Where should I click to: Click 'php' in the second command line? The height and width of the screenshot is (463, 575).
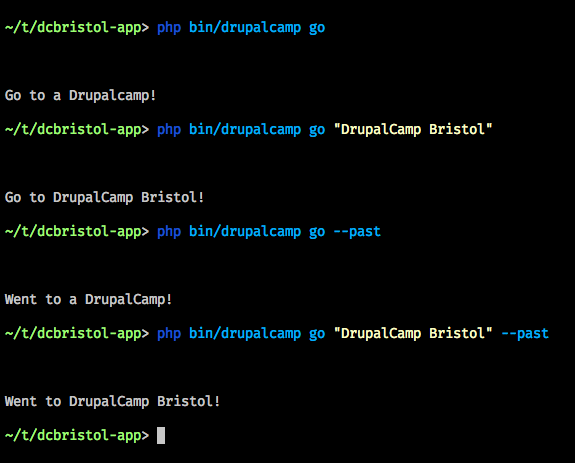coord(169,130)
